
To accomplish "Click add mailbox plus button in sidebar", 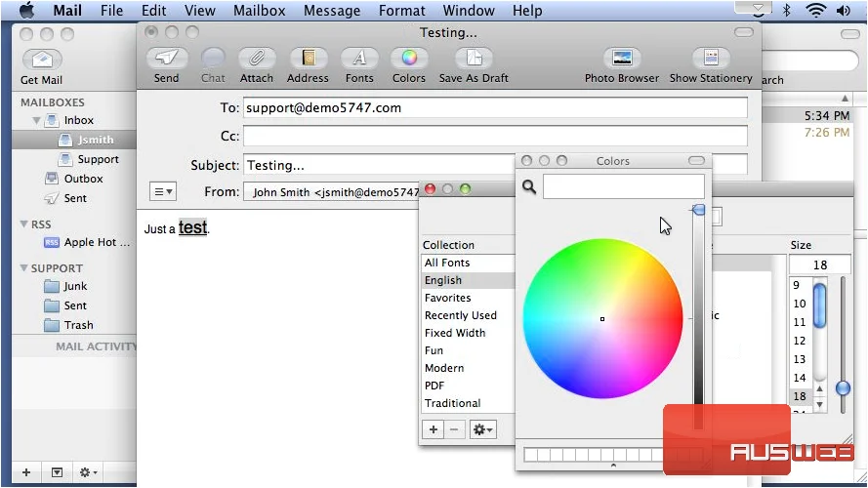I will tap(26, 472).
